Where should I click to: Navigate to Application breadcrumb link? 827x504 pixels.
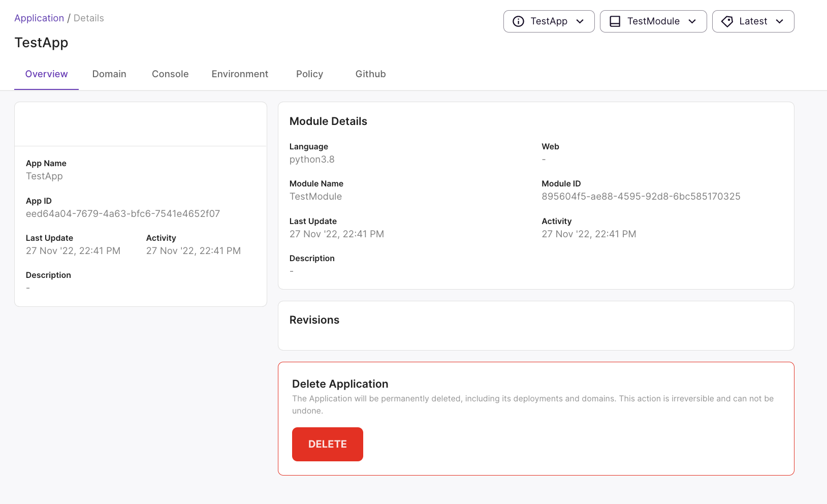39,18
